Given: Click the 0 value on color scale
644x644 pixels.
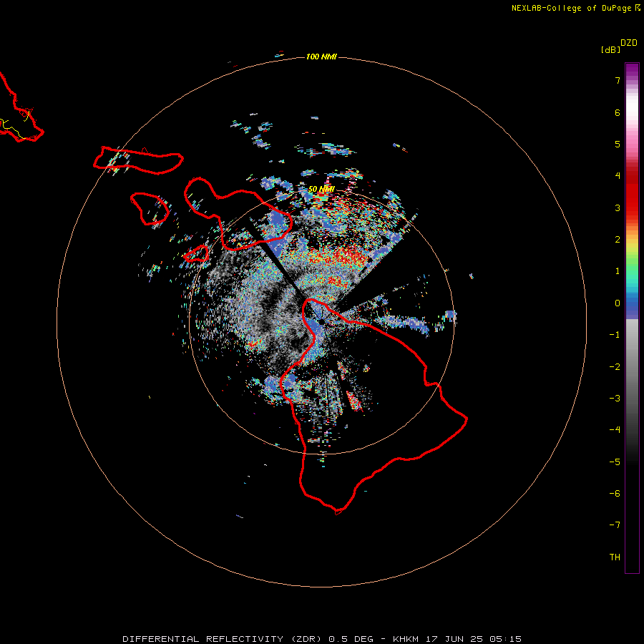Looking at the screenshot, I should (x=618, y=303).
